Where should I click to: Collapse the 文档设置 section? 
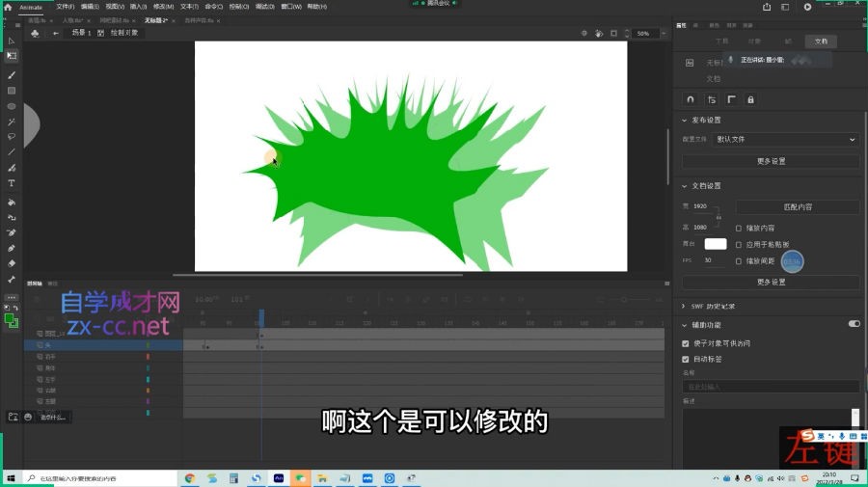click(684, 186)
